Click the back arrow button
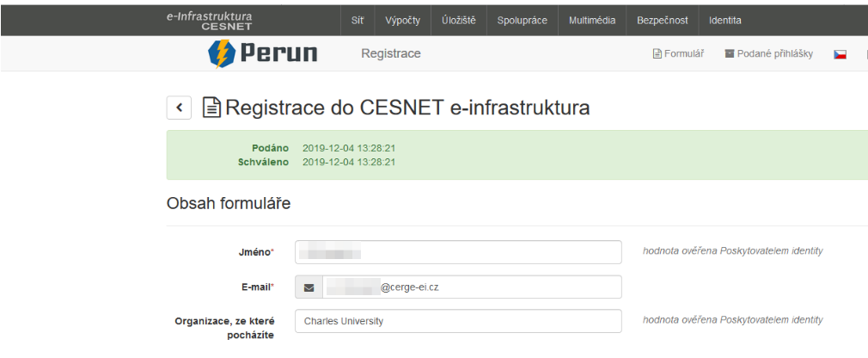 179,108
